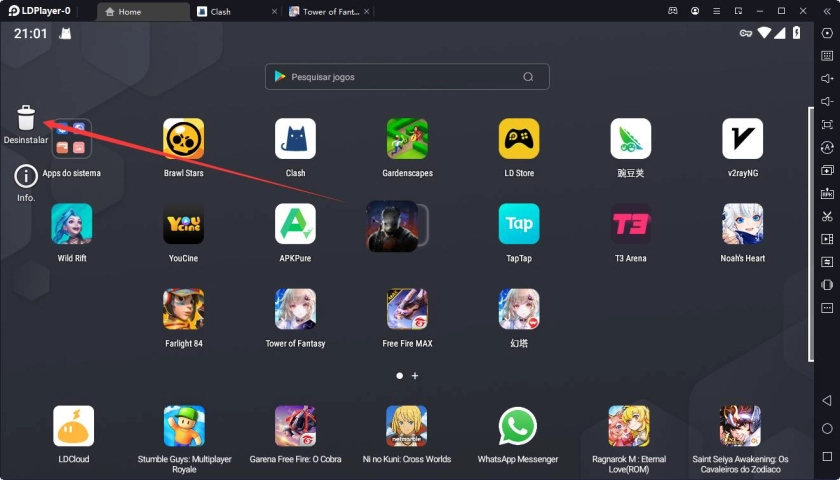Open the TapTap app
The width and height of the screenshot is (840, 480).
click(519, 224)
